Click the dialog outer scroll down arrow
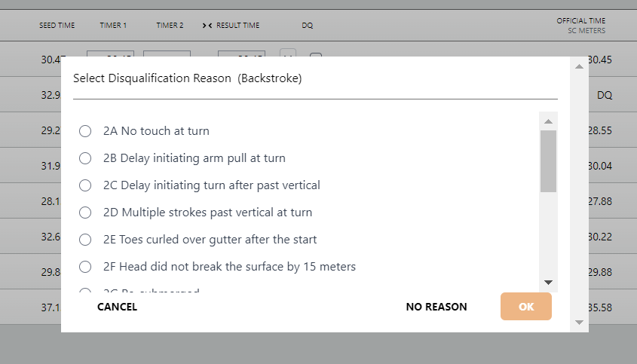Screen dimensions: 637x364 click(579, 323)
